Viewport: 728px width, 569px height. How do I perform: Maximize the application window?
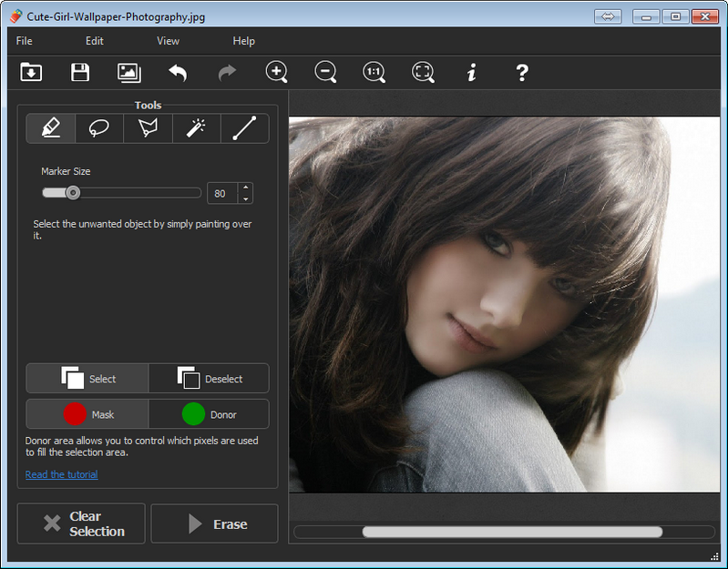coord(675,16)
